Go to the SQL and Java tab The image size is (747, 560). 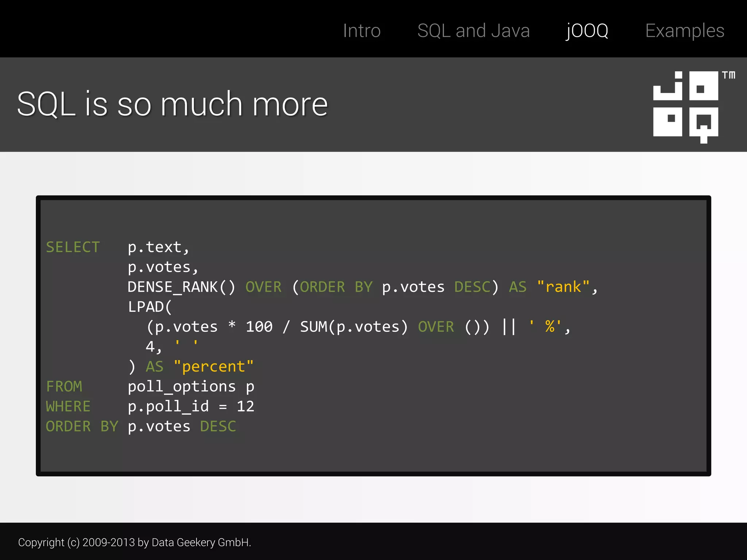click(473, 31)
